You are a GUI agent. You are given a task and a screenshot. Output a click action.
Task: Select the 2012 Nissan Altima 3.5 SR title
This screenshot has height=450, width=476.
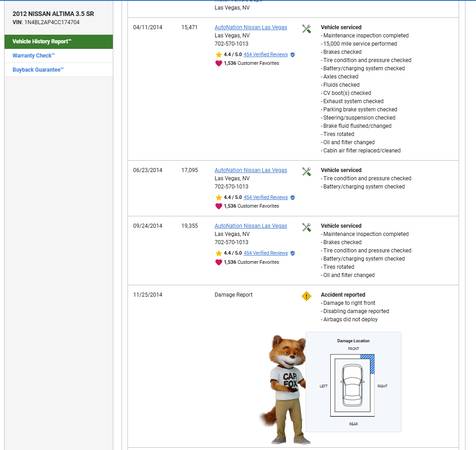[53, 14]
